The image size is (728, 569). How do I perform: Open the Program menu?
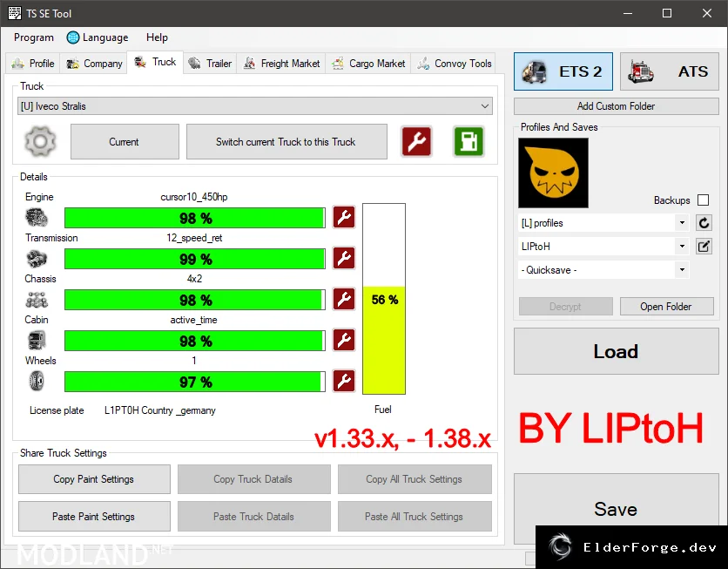[34, 37]
